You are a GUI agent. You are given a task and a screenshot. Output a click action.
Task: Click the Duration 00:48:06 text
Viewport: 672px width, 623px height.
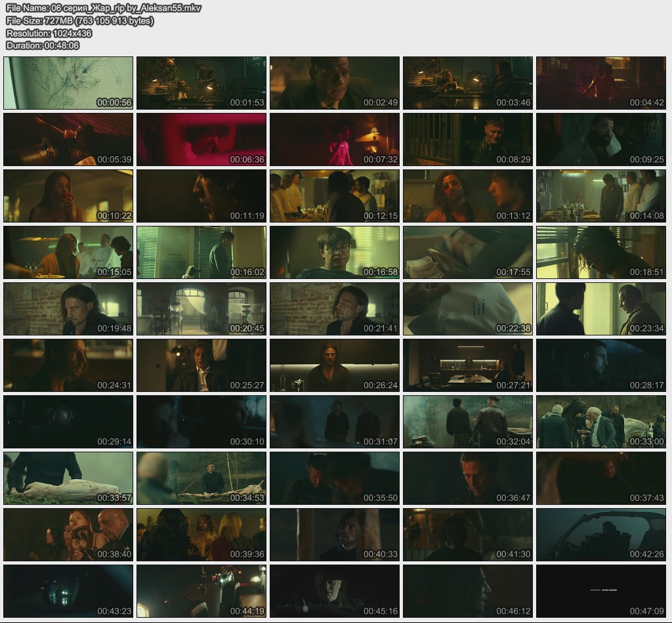[43, 46]
